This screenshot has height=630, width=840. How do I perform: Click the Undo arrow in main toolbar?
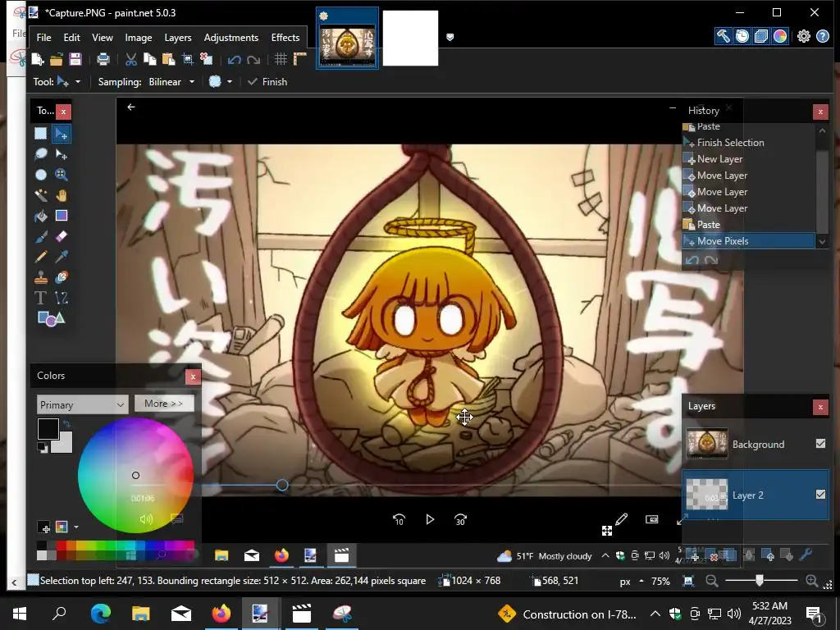click(x=234, y=59)
